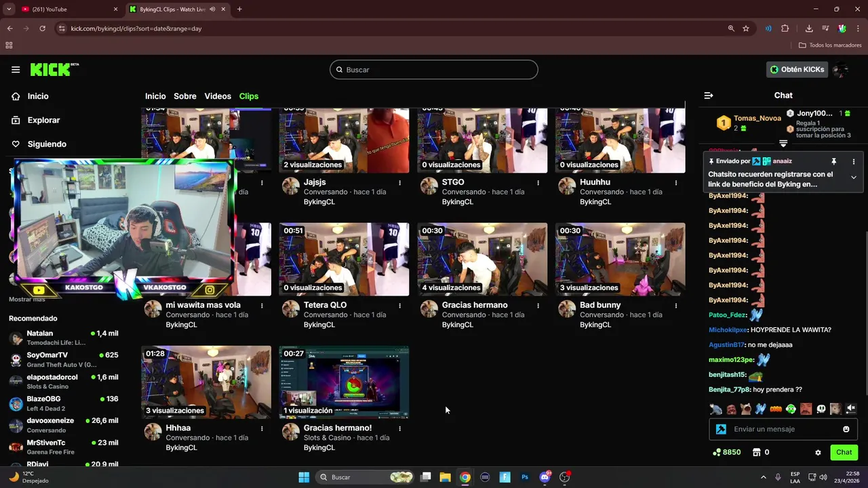The width and height of the screenshot is (868, 488).
Task: Open the chat identity badge icon
Action: [721, 429]
